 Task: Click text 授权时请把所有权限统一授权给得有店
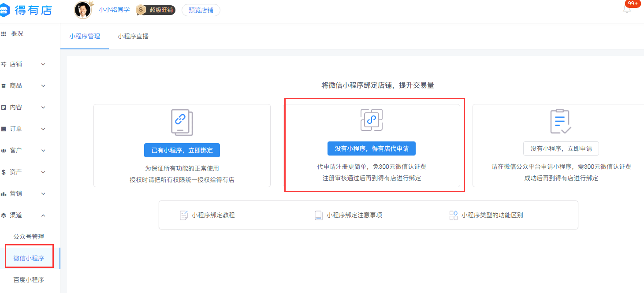point(182,180)
